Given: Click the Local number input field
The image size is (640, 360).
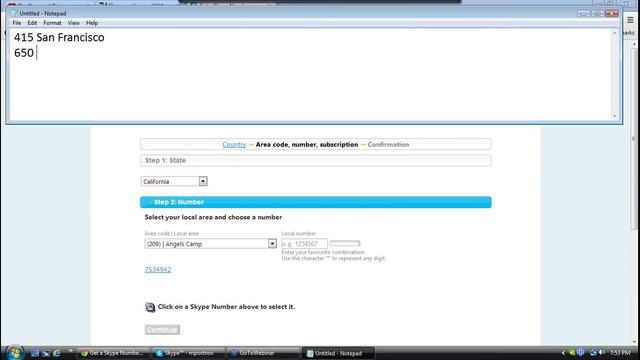Looking at the screenshot, I should [304, 244].
